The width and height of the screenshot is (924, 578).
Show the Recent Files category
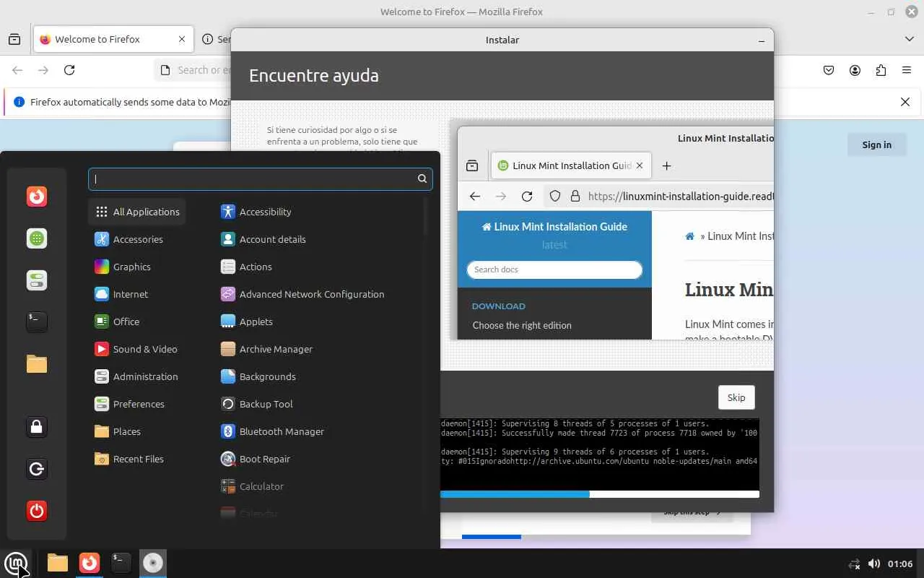137,459
